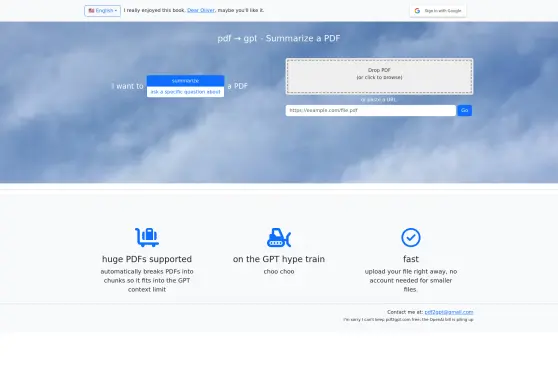Focus the PDF URL input field

[370, 110]
